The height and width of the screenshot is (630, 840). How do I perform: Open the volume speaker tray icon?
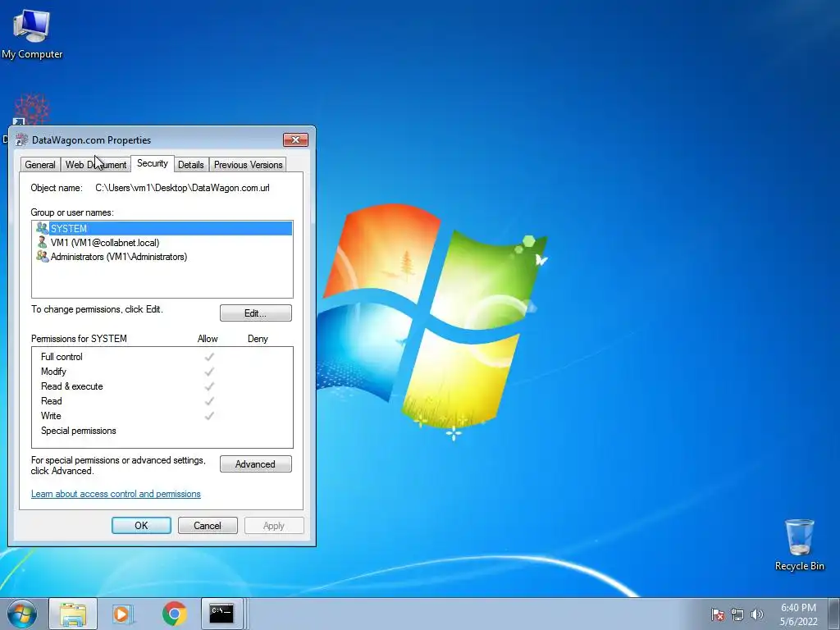tap(756, 614)
